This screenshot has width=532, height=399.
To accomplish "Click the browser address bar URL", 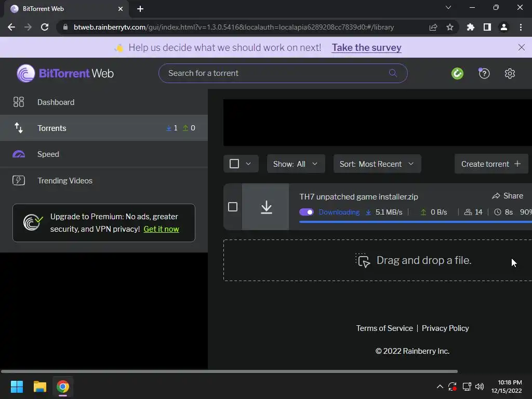I will point(234,27).
